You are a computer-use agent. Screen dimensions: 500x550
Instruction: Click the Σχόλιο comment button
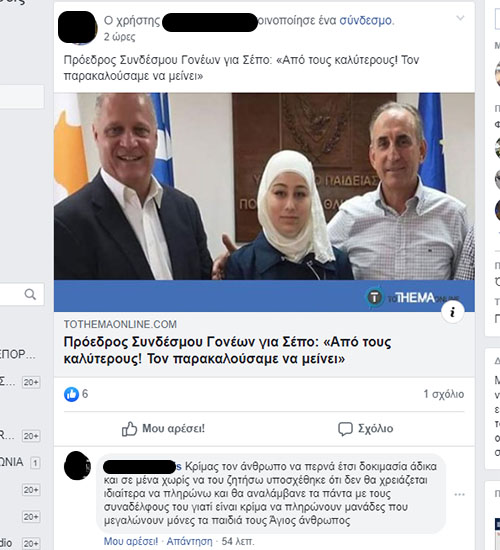click(x=365, y=428)
